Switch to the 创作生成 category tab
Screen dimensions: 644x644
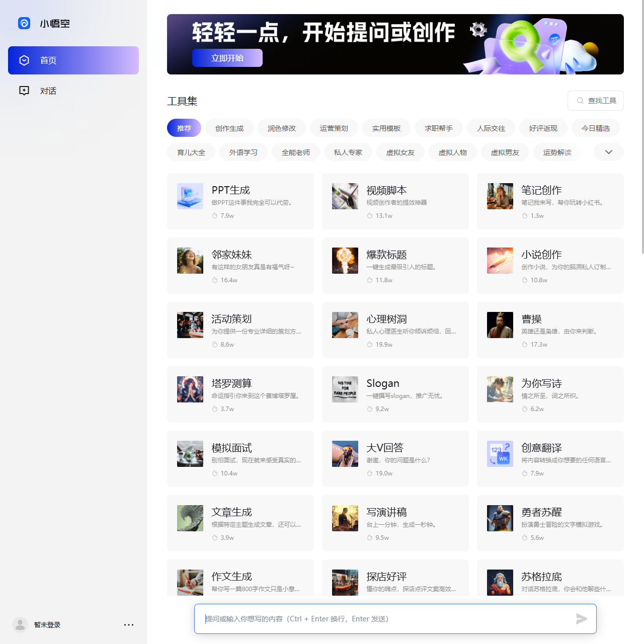229,128
